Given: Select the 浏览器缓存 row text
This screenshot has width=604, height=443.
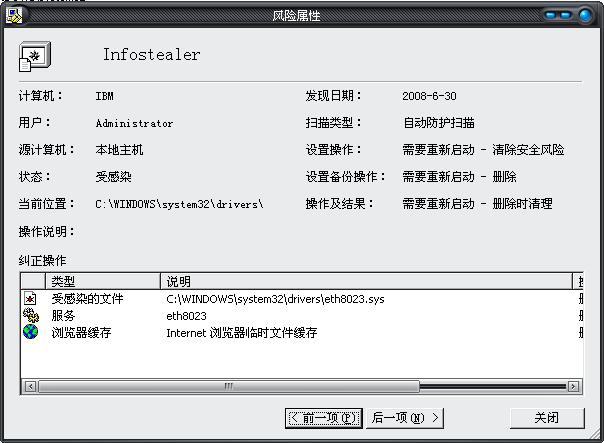Looking at the screenshot, I should click(81, 332).
